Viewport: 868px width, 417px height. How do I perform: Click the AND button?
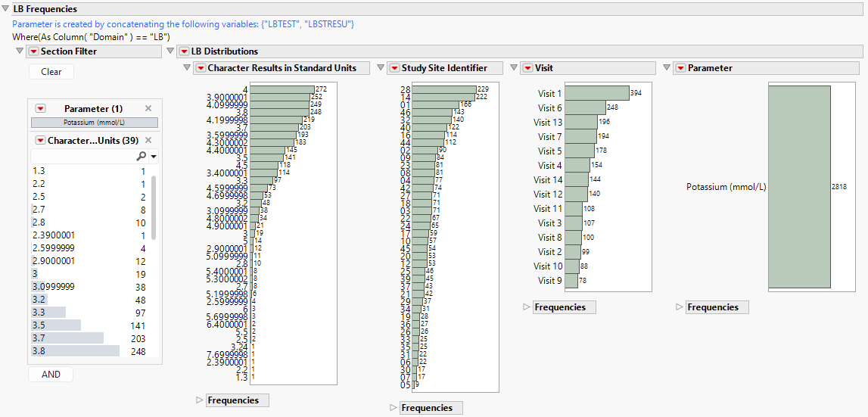51,375
